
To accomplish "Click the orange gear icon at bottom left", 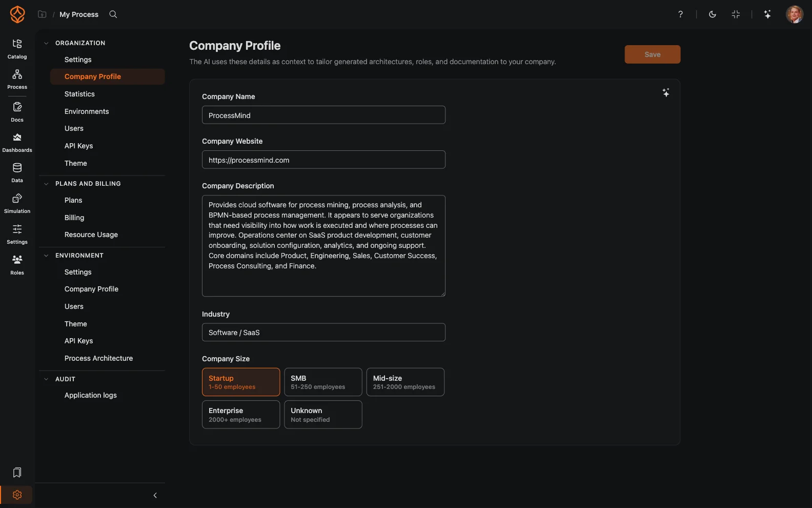I will tap(17, 495).
